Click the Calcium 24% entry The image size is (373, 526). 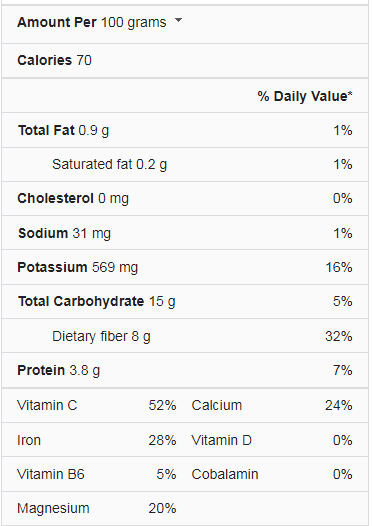[x=272, y=405]
